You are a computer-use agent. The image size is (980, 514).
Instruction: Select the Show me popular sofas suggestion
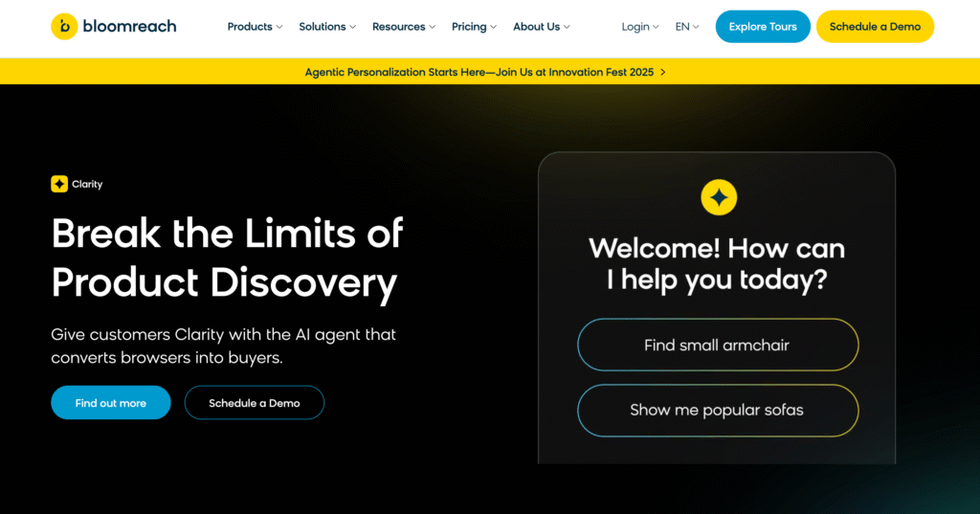coord(718,411)
